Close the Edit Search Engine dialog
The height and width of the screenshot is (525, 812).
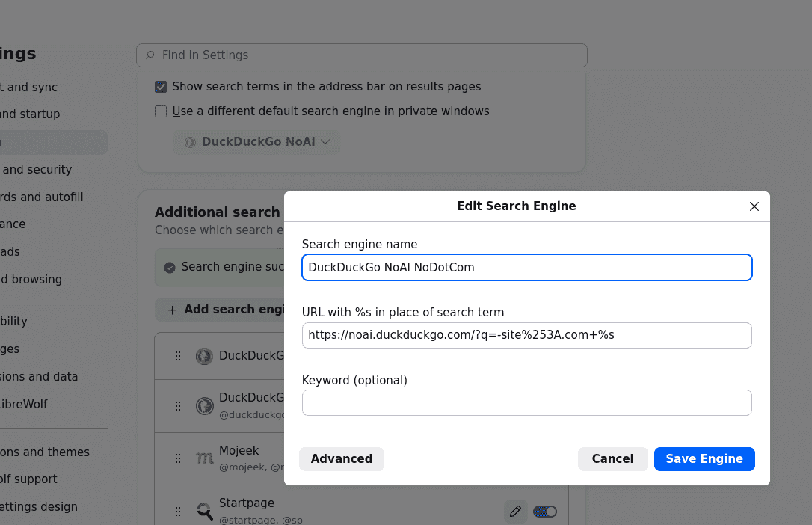pos(754,206)
